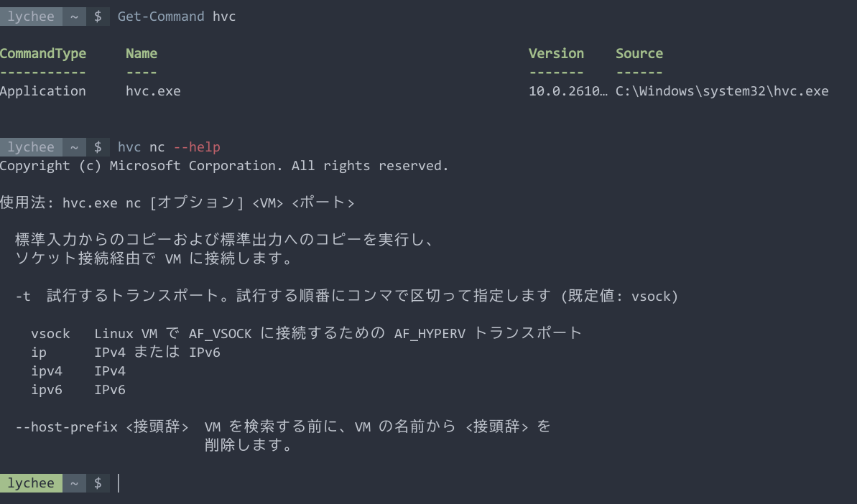The width and height of the screenshot is (857, 504).
Task: Click the truncated version number 10.0.2610…
Action: click(x=568, y=91)
